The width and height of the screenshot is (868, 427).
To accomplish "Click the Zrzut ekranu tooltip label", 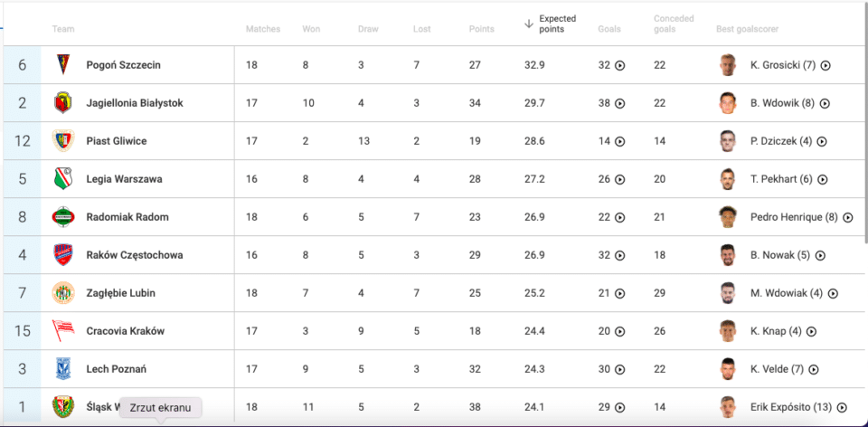I will 161,408.
